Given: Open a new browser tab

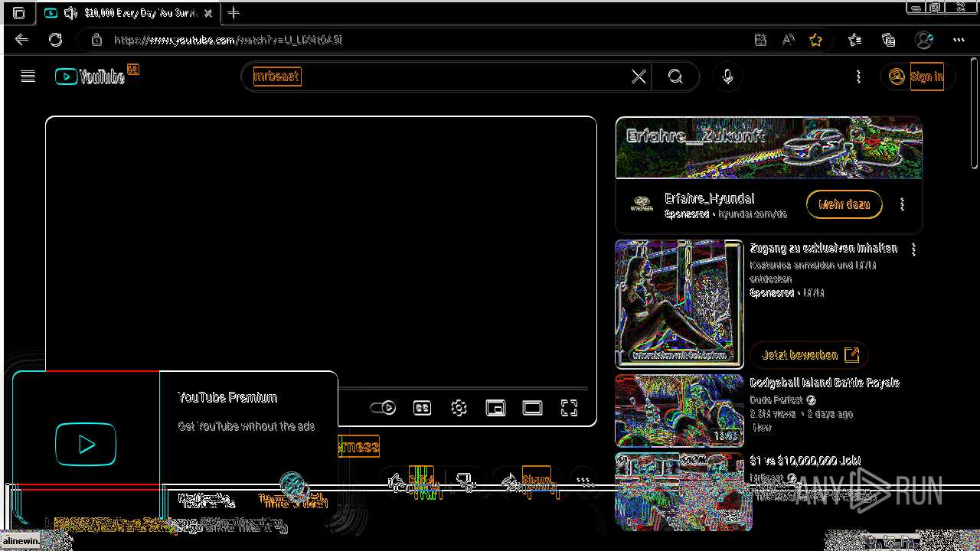Looking at the screenshot, I should 234,13.
